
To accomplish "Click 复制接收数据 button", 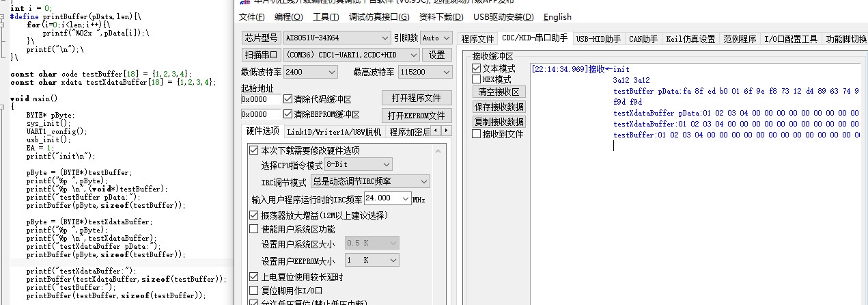I will click(x=499, y=122).
